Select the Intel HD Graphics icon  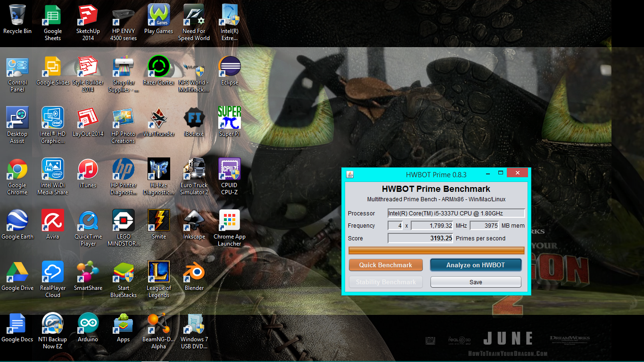[53, 118]
